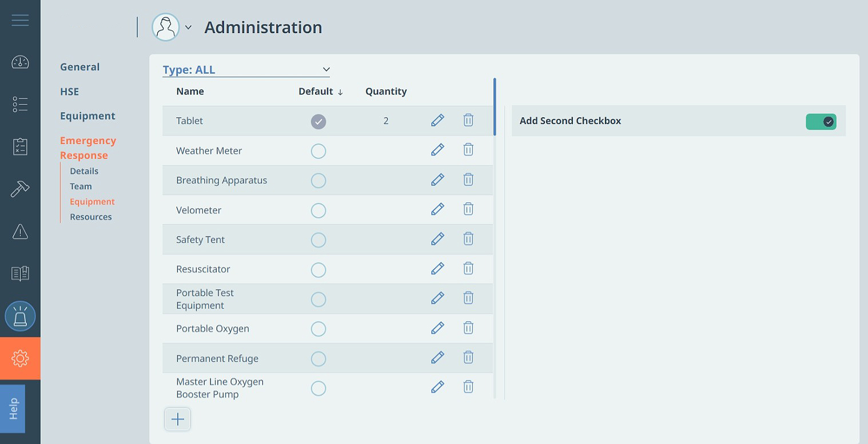Set Breathing Apparatus as default
Image resolution: width=868 pixels, height=444 pixels.
(x=318, y=181)
